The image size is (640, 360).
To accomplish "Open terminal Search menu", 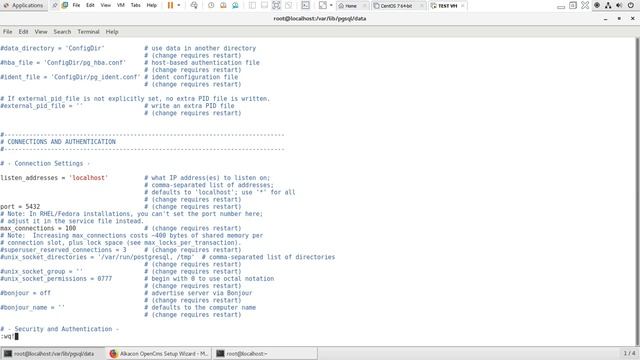I will click(62, 31).
